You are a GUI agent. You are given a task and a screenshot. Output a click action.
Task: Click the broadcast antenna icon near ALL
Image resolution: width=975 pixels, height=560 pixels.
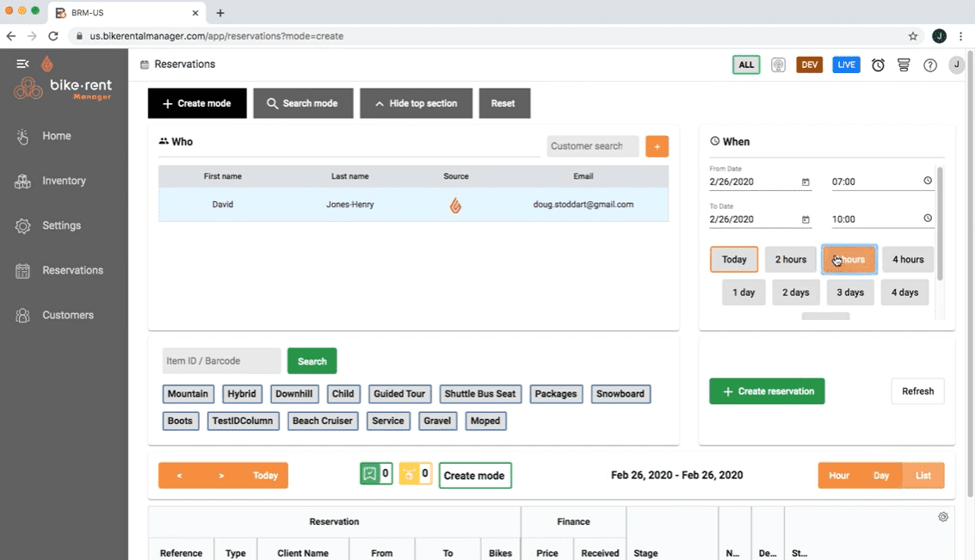pyautogui.click(x=778, y=65)
